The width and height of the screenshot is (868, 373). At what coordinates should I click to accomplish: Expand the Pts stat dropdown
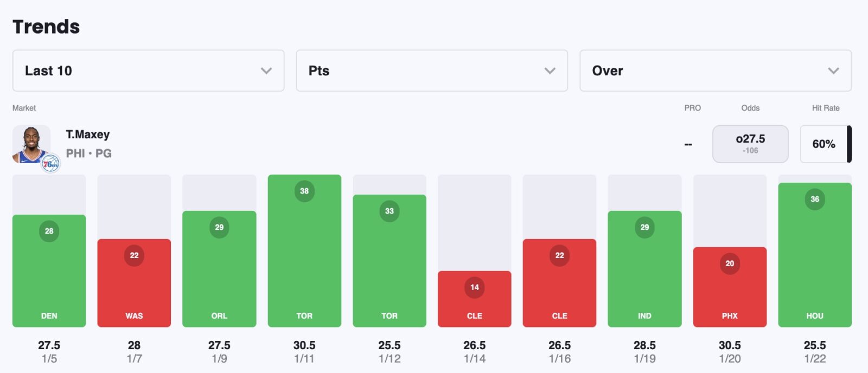point(432,71)
